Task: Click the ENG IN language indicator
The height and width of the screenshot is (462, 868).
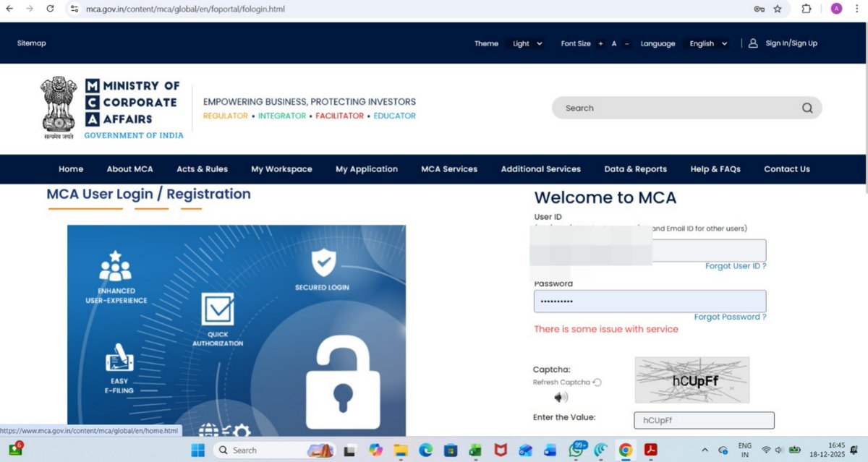Action: pyautogui.click(x=744, y=450)
